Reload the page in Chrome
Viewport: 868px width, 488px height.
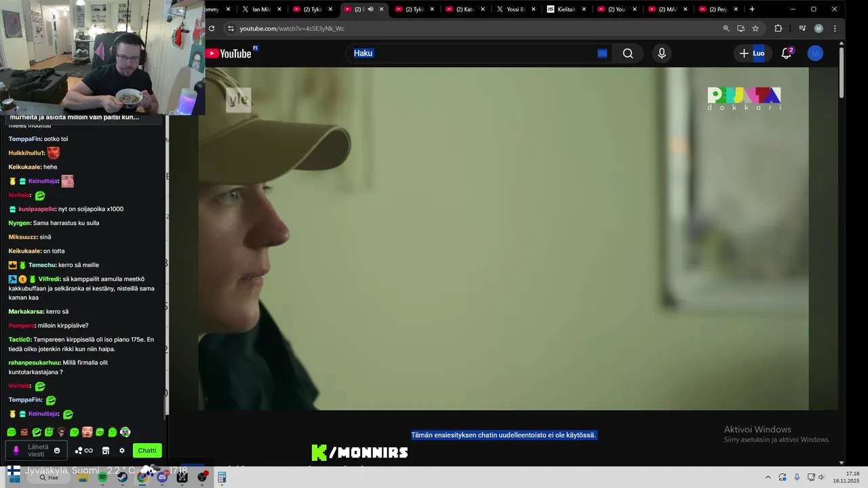212,28
